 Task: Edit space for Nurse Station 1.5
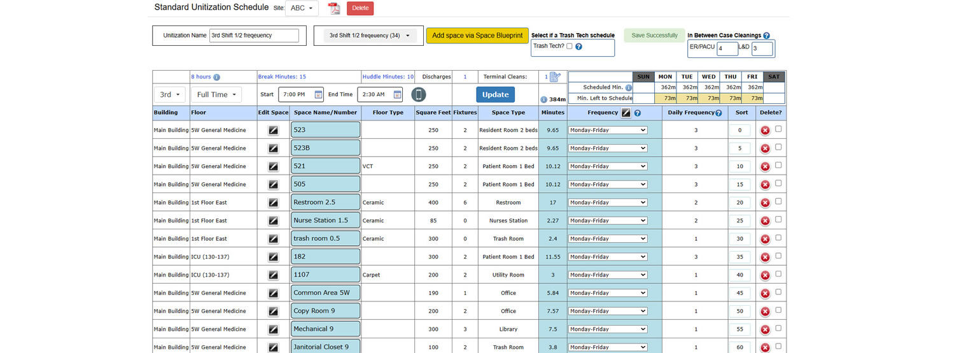[x=273, y=220]
